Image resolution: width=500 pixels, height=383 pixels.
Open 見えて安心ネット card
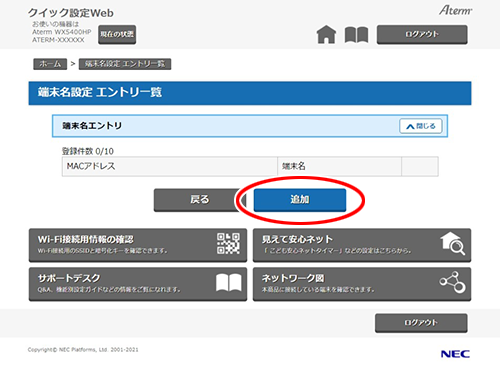362,245
